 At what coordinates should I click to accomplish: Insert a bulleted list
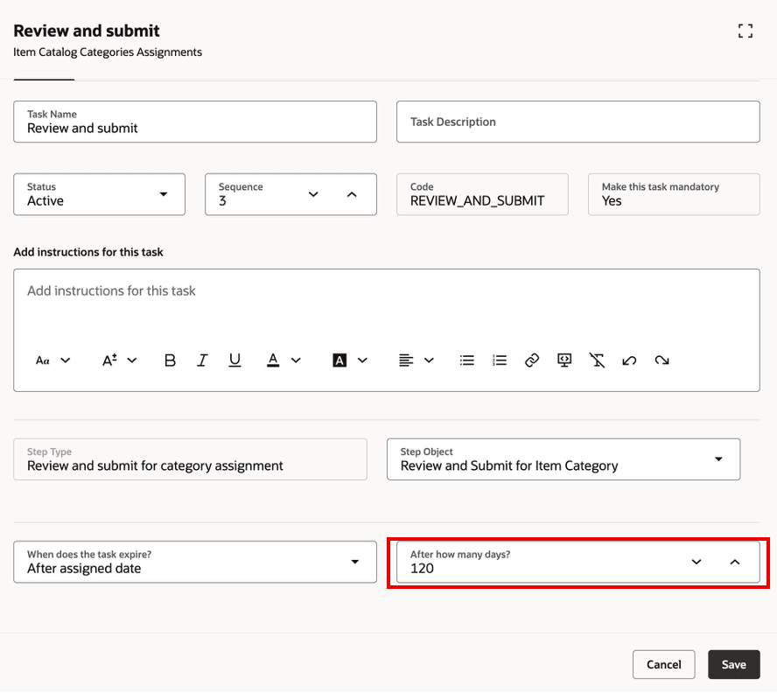[x=467, y=360]
